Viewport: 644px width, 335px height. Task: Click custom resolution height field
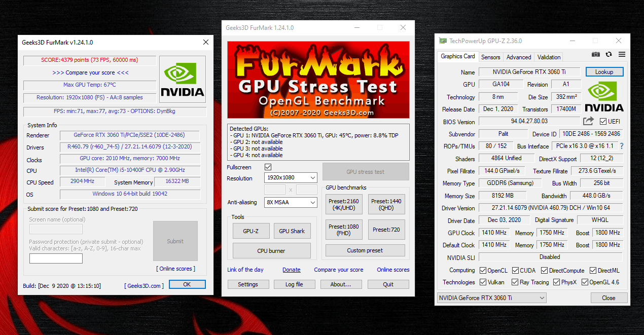click(x=306, y=190)
